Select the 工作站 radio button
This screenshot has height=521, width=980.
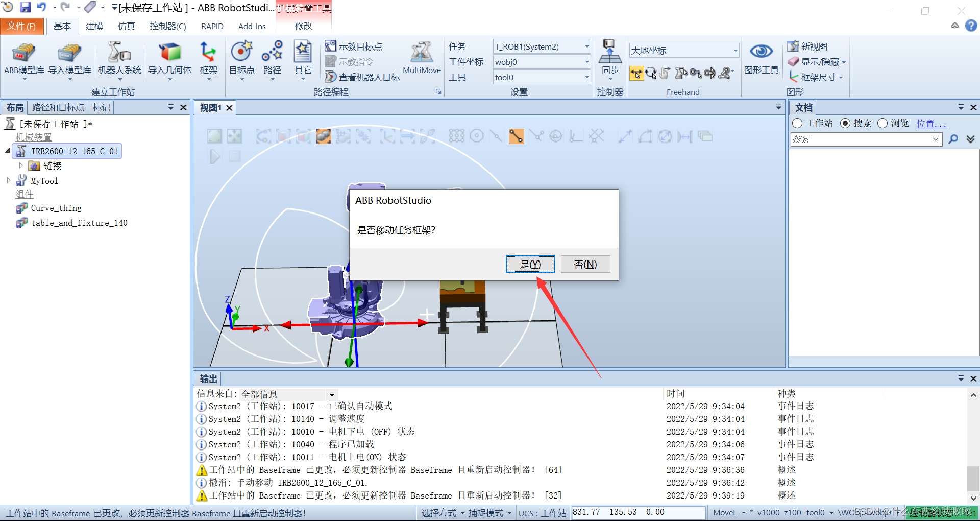pos(797,123)
